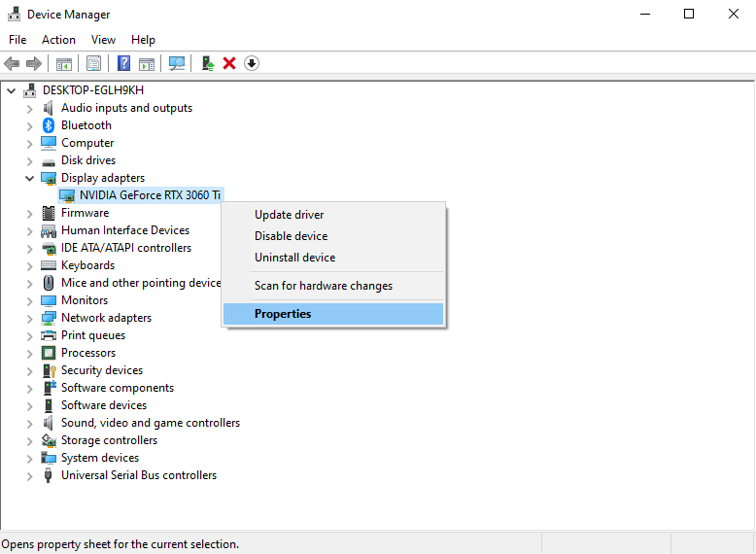Select the System devices label
Screen dimensions: 756x554
100,458
